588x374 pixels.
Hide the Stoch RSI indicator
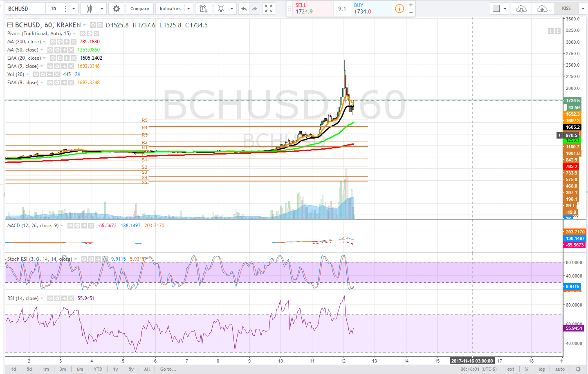tap(84, 259)
